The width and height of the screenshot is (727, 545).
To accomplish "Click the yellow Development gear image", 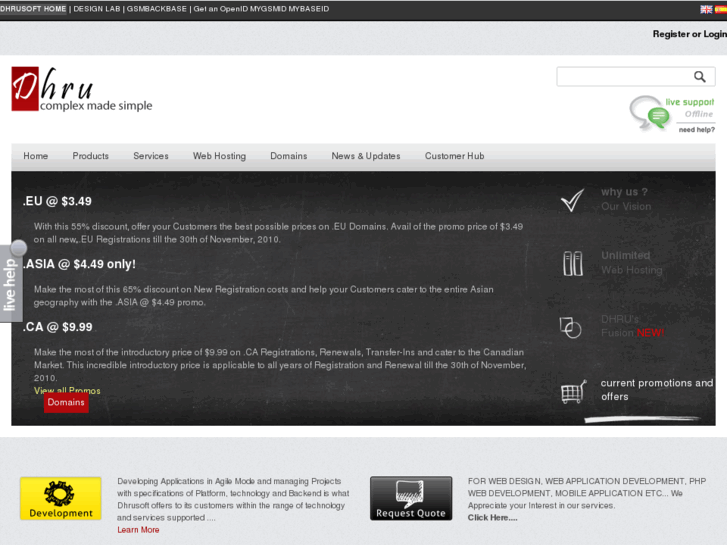I will click(61, 498).
